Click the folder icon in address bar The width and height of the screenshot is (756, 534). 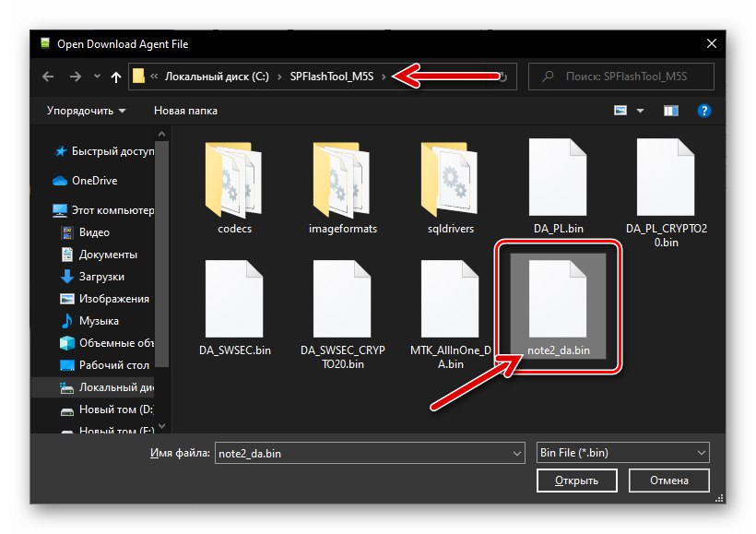pos(138,77)
